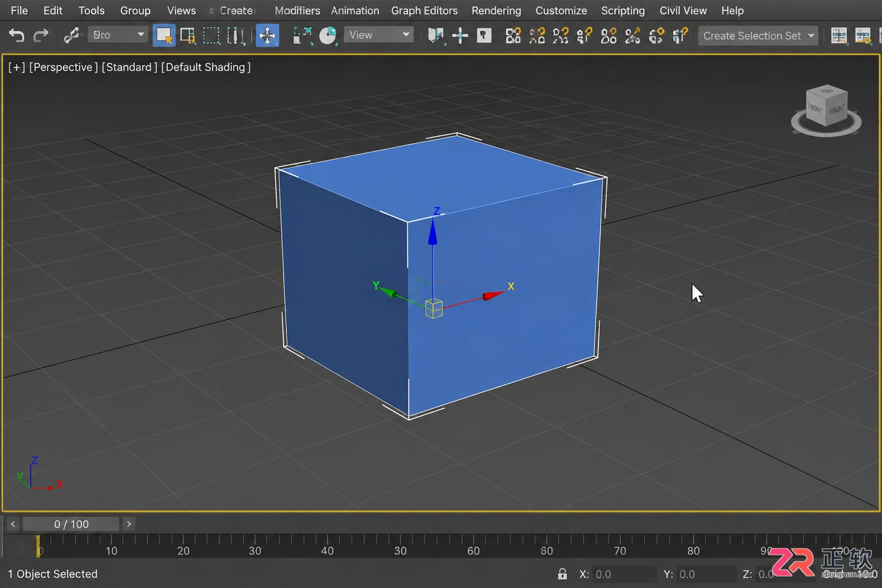882x588 pixels.
Task: Click the 0 / 100 time slider
Action: (71, 524)
